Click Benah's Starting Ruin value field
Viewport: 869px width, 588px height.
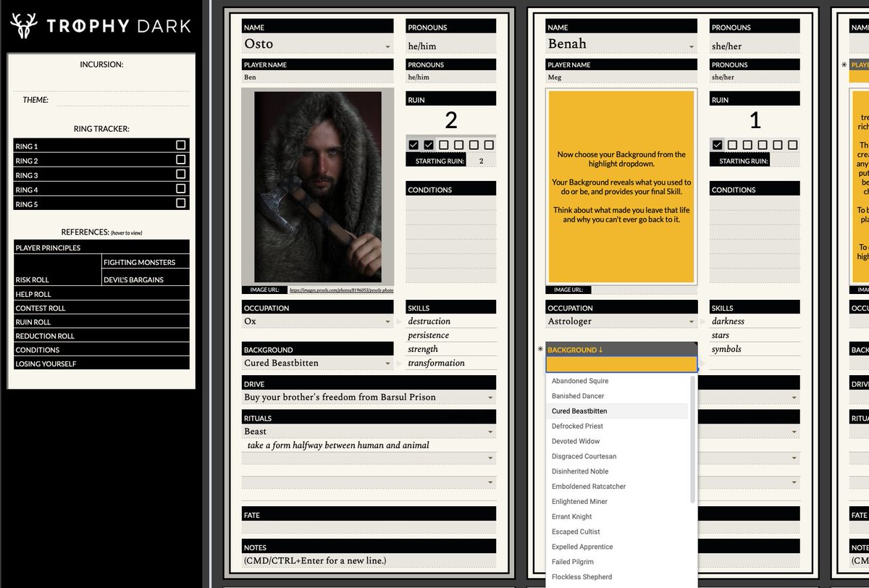[785, 161]
